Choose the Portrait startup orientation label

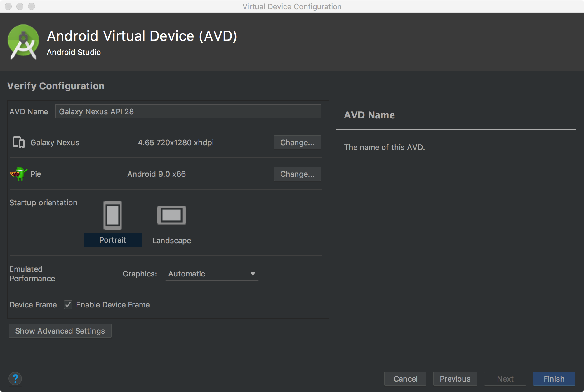pyautogui.click(x=113, y=240)
